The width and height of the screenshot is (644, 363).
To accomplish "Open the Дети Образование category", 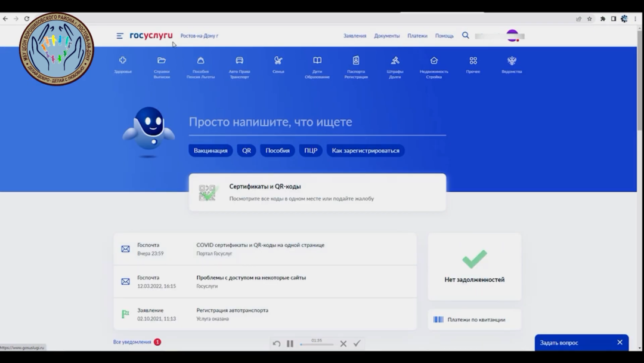I will tap(317, 67).
